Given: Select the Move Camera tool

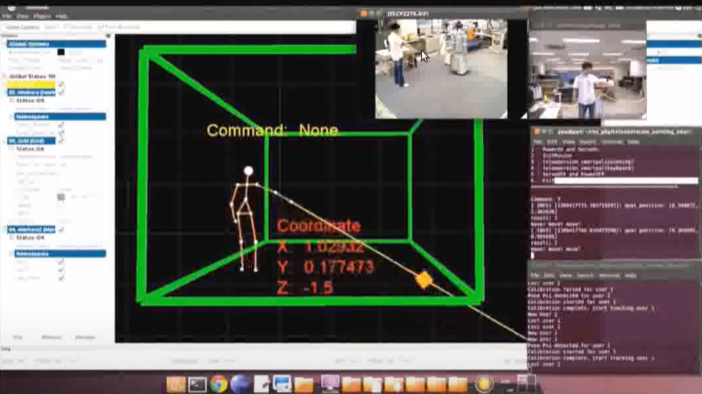Looking at the screenshot, I should click(x=22, y=27).
